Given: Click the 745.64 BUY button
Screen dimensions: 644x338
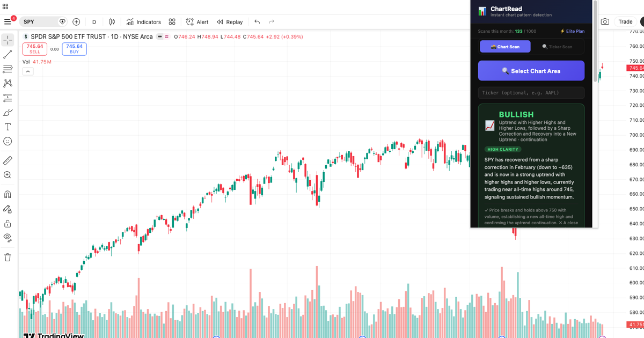Looking at the screenshot, I should pyautogui.click(x=74, y=49).
